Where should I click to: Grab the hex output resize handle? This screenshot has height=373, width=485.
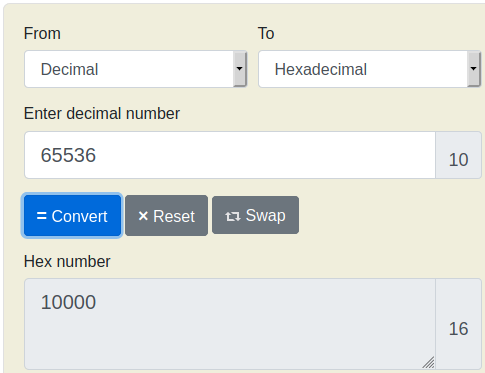429,362
